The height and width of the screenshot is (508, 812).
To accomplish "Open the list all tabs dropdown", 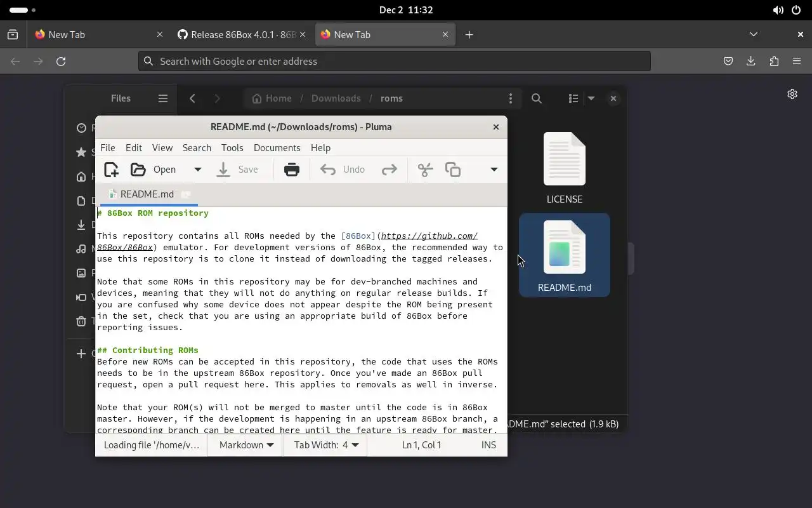I will click(x=754, y=35).
